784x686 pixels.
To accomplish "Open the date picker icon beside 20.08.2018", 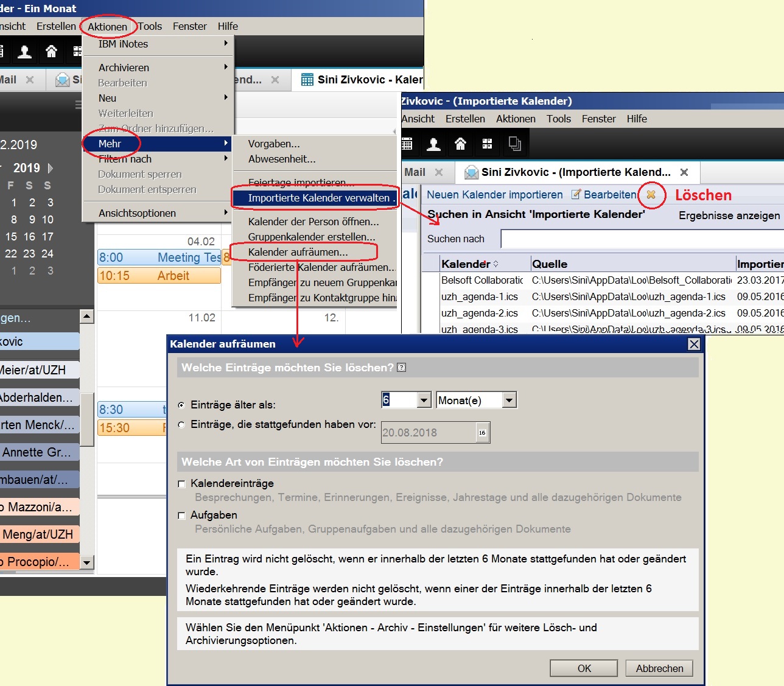I will pos(482,433).
